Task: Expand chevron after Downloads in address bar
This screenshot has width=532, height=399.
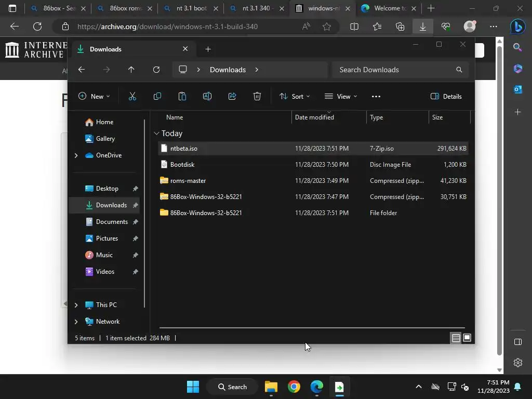Action: coord(257,70)
